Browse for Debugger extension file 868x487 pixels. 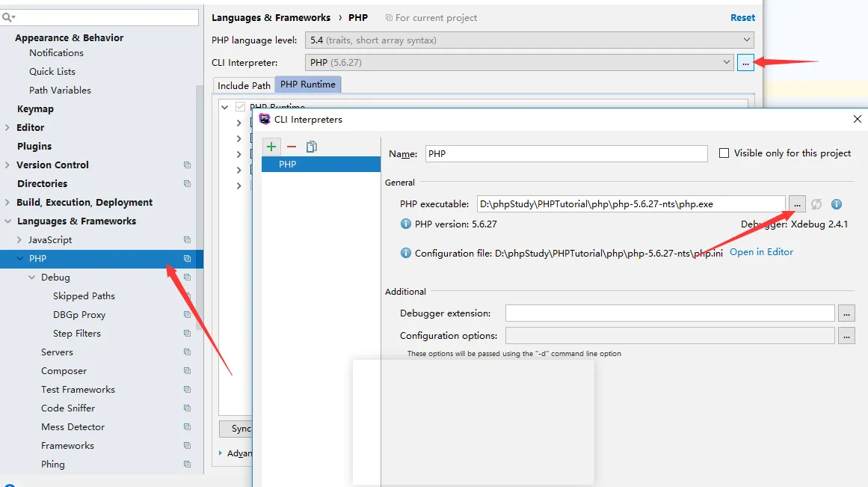coord(846,313)
